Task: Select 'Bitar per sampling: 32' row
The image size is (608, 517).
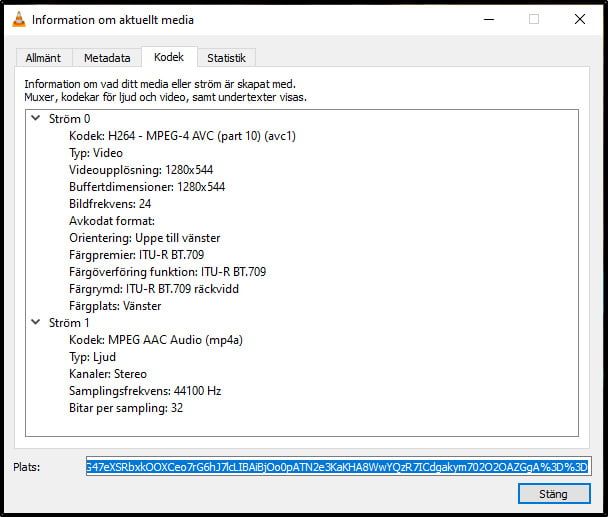Action: pyautogui.click(x=126, y=408)
